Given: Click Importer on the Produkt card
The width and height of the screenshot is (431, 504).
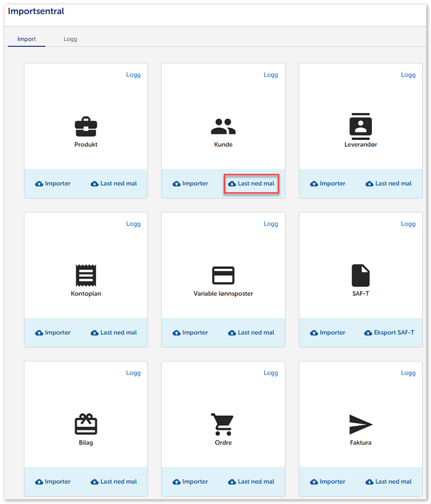Looking at the screenshot, I should pos(53,184).
